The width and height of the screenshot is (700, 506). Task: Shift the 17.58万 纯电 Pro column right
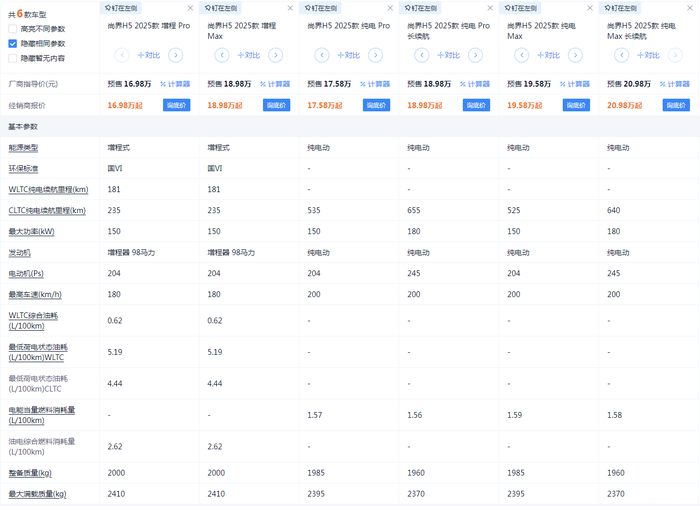click(377, 56)
